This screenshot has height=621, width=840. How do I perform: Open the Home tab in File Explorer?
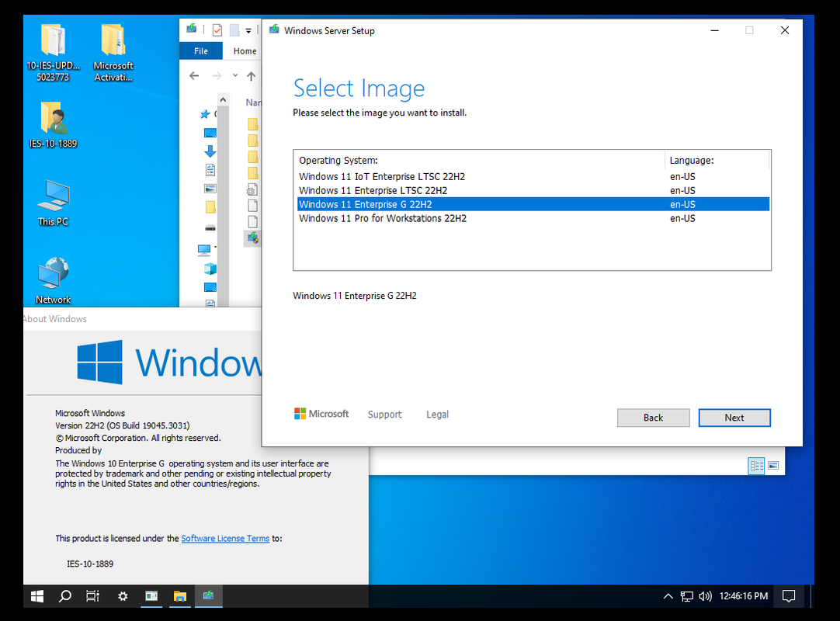(x=245, y=51)
